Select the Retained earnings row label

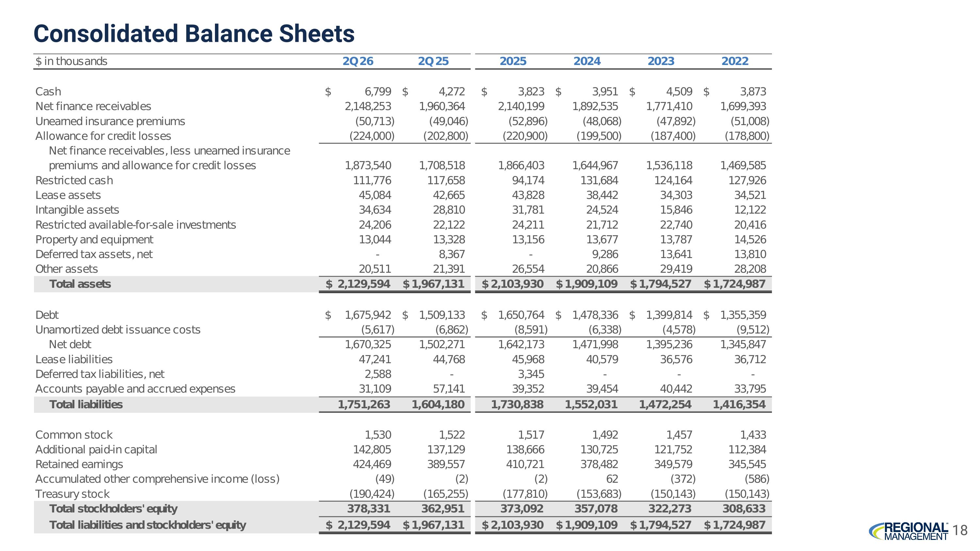pos(79,464)
